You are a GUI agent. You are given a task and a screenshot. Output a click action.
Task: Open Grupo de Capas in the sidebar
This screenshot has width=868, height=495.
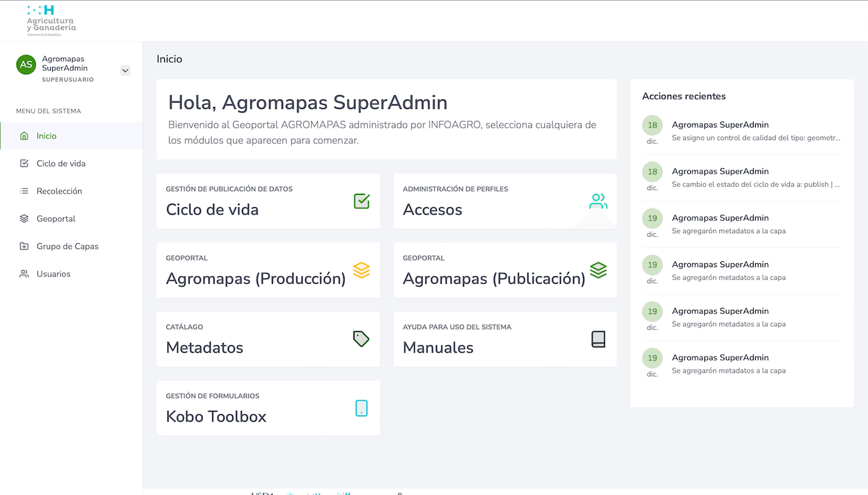coord(71,246)
